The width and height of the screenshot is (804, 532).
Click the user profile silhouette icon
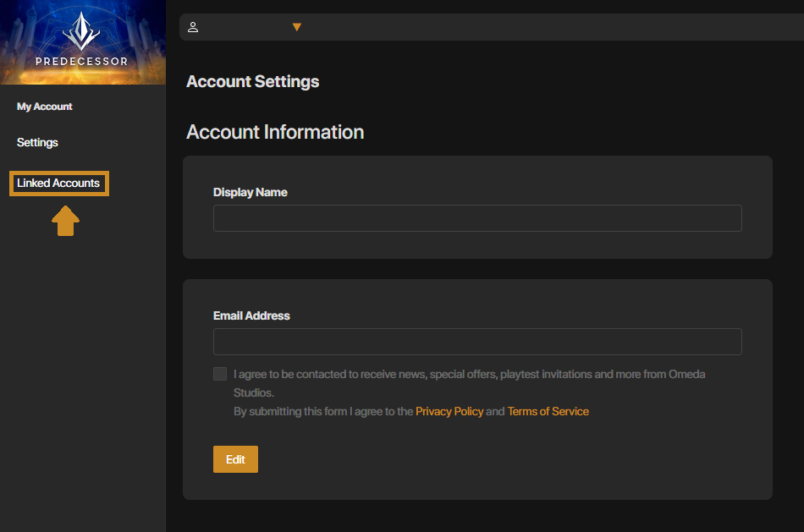pos(193,27)
